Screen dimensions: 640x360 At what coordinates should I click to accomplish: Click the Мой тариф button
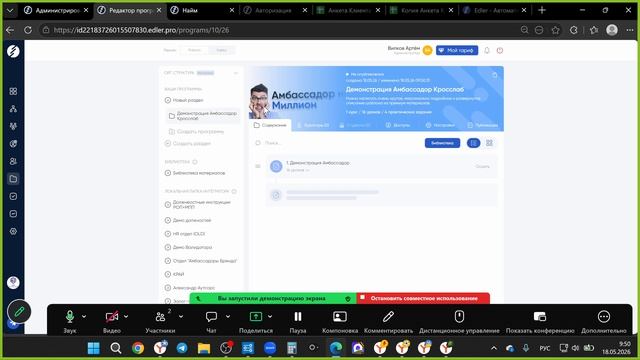[x=457, y=50]
